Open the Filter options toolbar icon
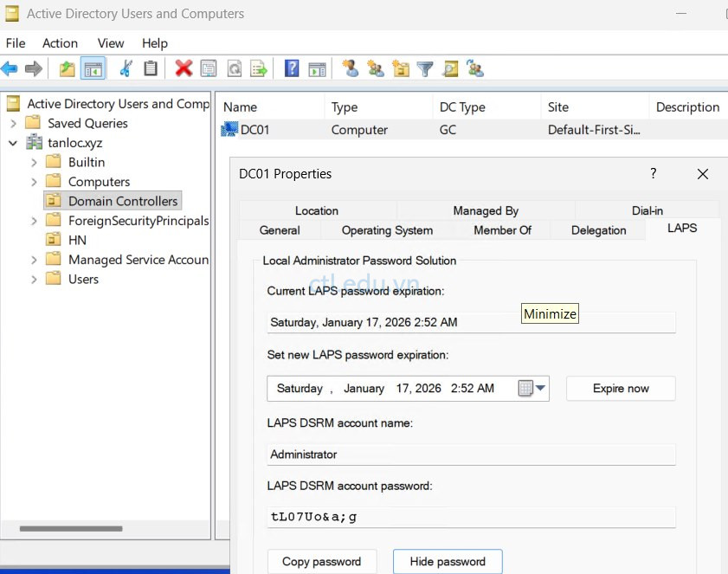The height and width of the screenshot is (574, 728). click(x=425, y=68)
